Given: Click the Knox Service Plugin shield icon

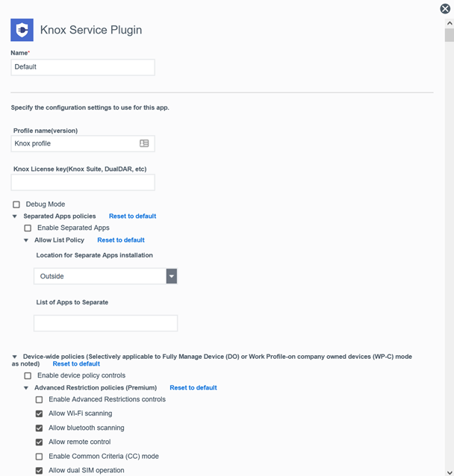Looking at the screenshot, I should 22,30.
